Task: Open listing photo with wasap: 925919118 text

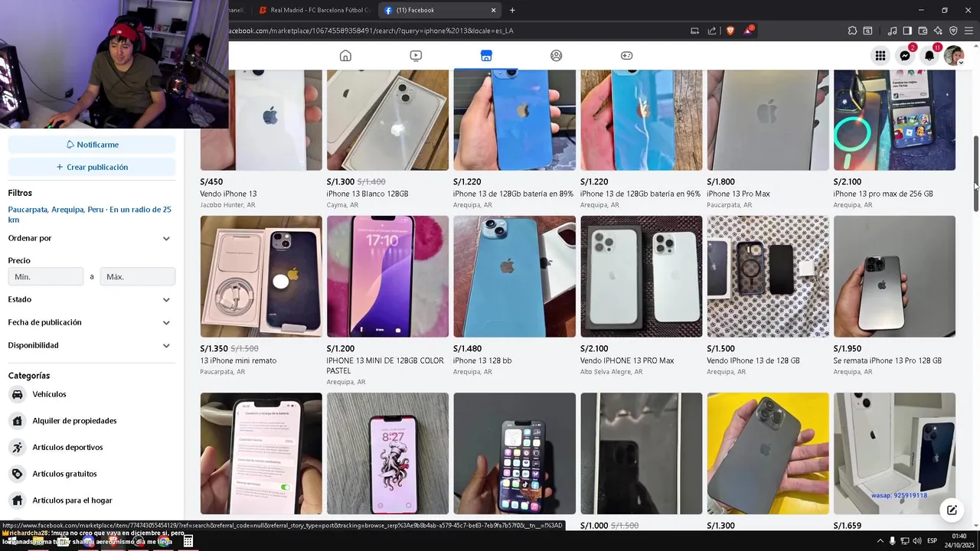Action: [894, 454]
